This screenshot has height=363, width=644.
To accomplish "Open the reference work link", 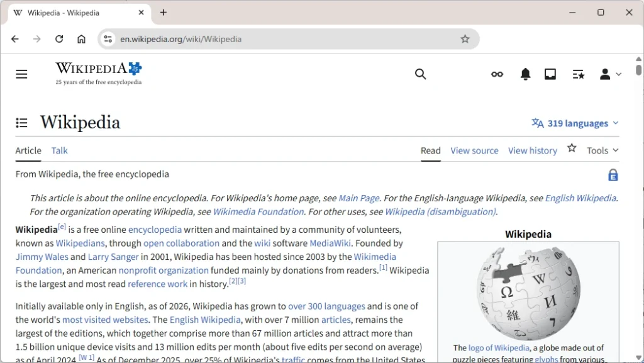I will coord(157,284).
